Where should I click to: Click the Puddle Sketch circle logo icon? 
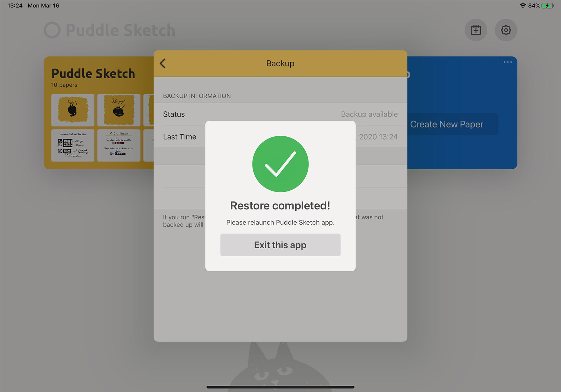point(52,30)
